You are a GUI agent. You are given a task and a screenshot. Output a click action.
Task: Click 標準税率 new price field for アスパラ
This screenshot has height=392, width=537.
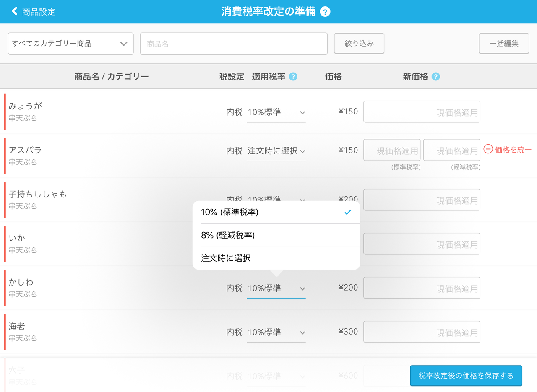click(392, 150)
